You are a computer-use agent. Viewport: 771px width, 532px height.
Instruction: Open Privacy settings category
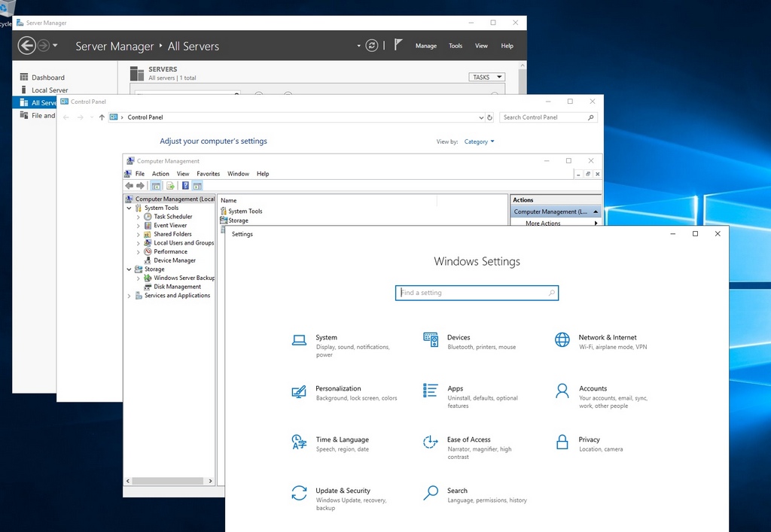(589, 443)
